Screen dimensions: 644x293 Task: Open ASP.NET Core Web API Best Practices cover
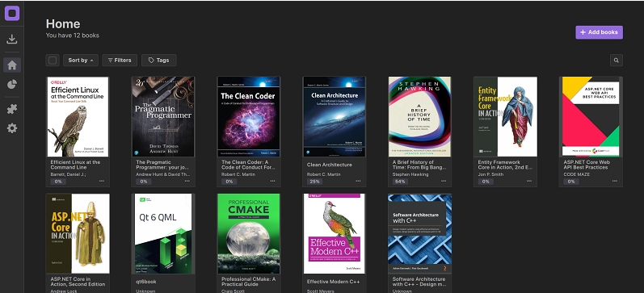[591, 117]
